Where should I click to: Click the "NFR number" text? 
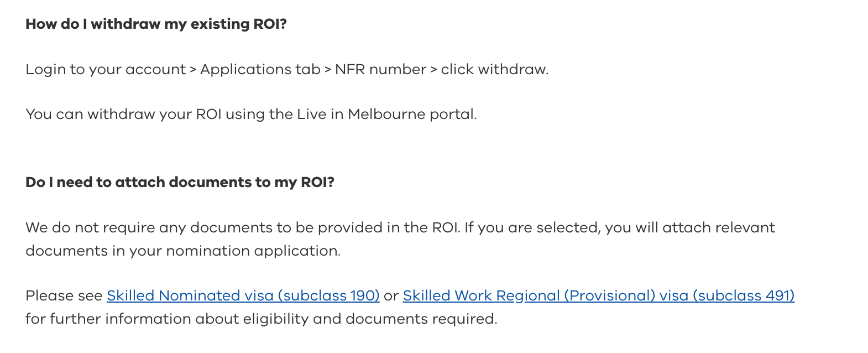[380, 70]
